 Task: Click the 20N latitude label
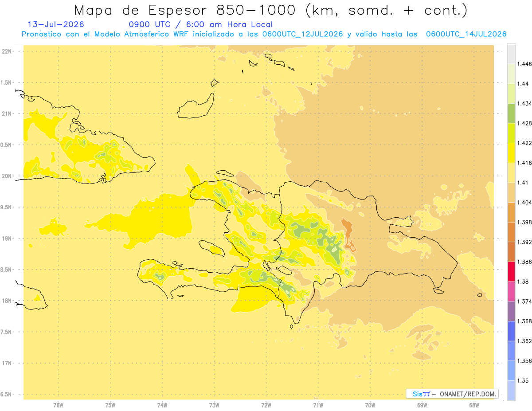(6, 176)
